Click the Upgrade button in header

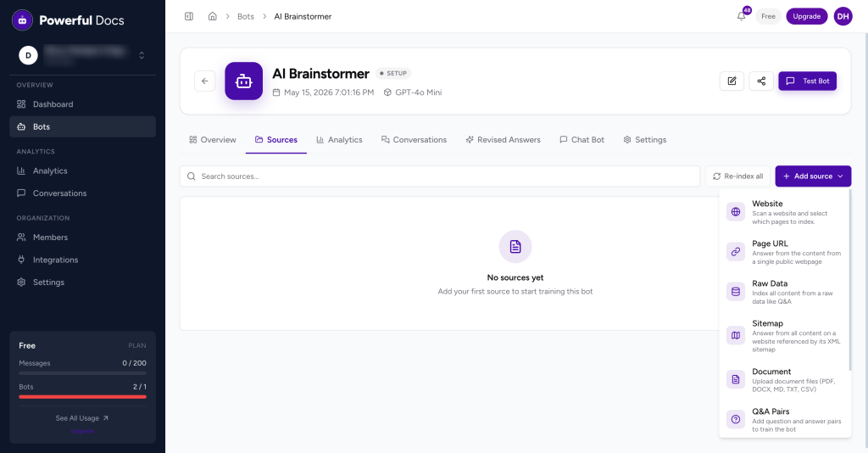pyautogui.click(x=807, y=17)
